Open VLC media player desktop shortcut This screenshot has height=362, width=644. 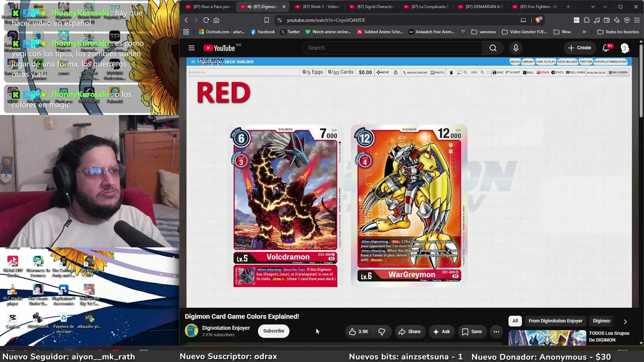click(x=13, y=295)
